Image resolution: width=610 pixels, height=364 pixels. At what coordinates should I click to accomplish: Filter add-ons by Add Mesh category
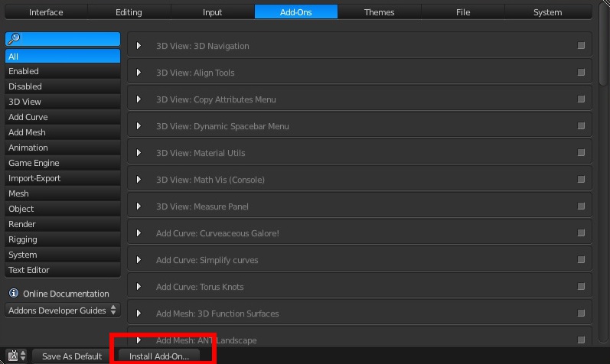63,132
